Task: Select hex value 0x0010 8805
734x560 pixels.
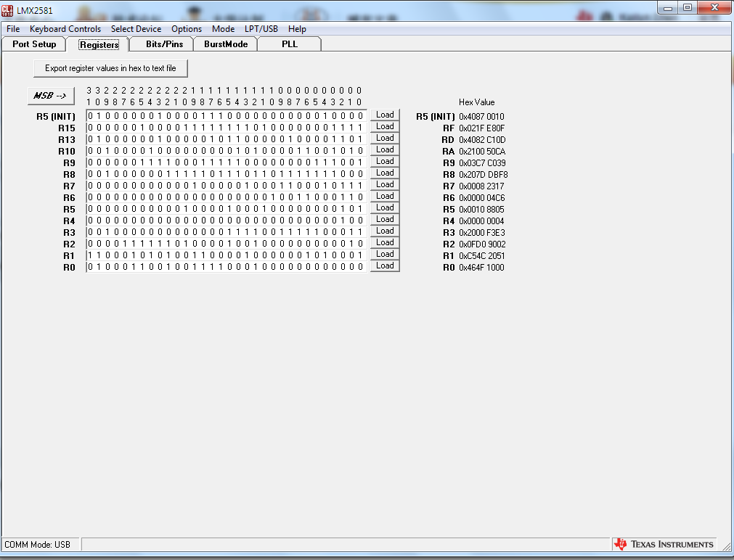Action: 481,210
